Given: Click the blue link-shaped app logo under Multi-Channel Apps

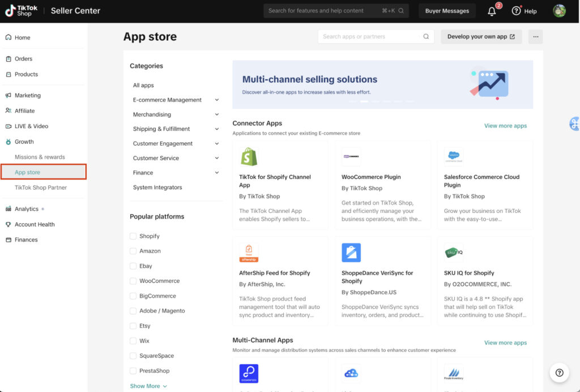Looking at the screenshot, I should (x=249, y=373).
